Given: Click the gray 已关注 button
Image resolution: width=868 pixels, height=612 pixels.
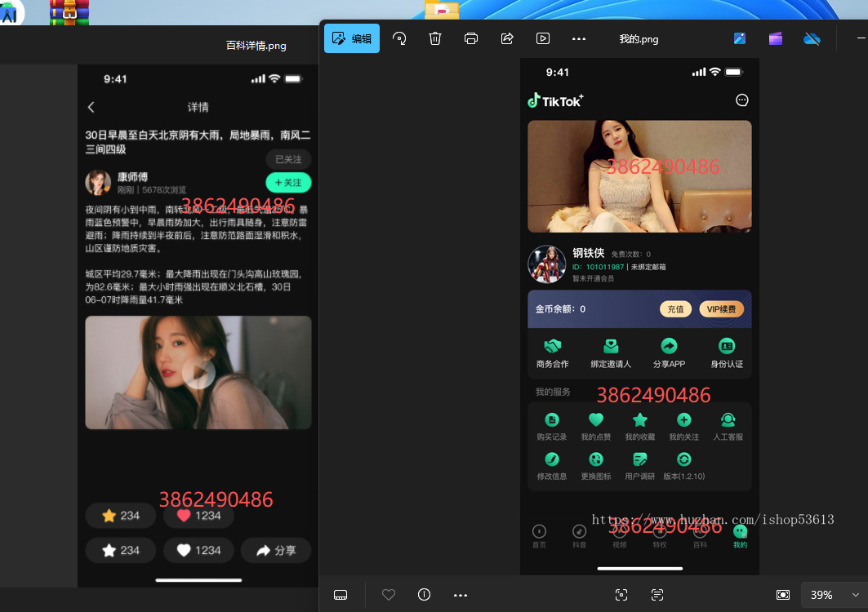Looking at the screenshot, I should click(288, 159).
